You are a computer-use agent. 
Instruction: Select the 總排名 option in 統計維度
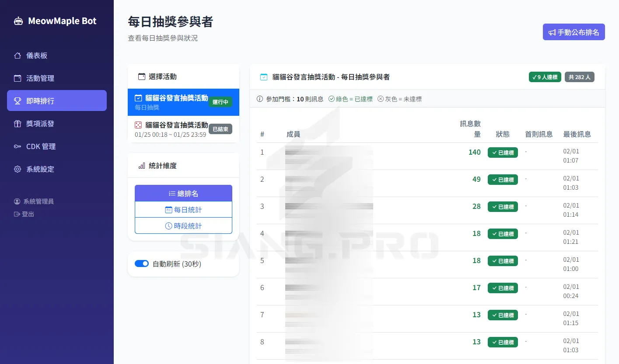click(183, 193)
